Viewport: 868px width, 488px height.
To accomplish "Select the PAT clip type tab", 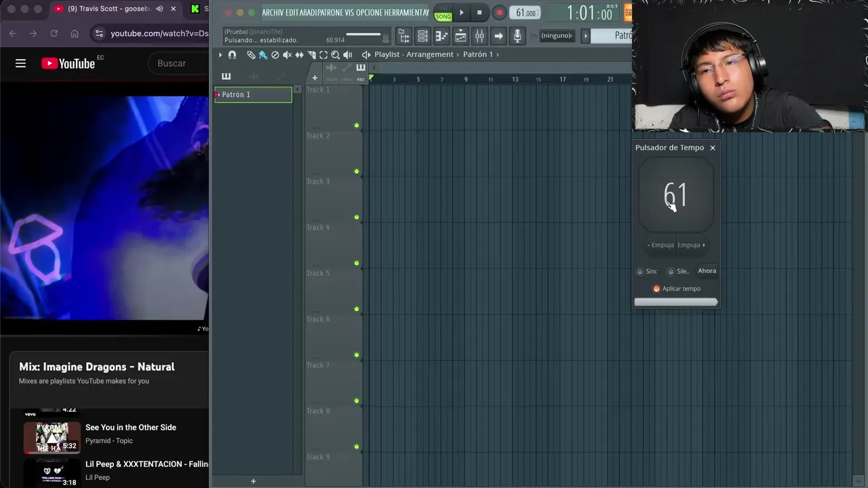I will click(x=361, y=72).
